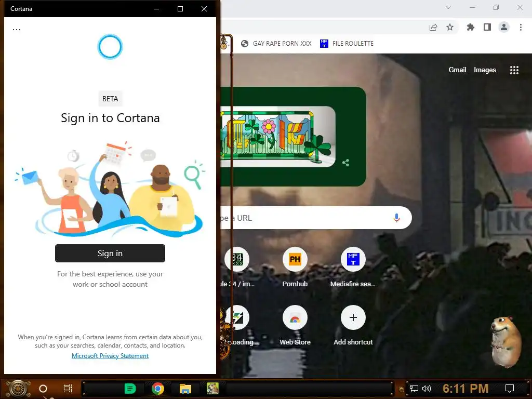
Task: Open Chrome's three-dot customize menu
Action: tap(521, 27)
